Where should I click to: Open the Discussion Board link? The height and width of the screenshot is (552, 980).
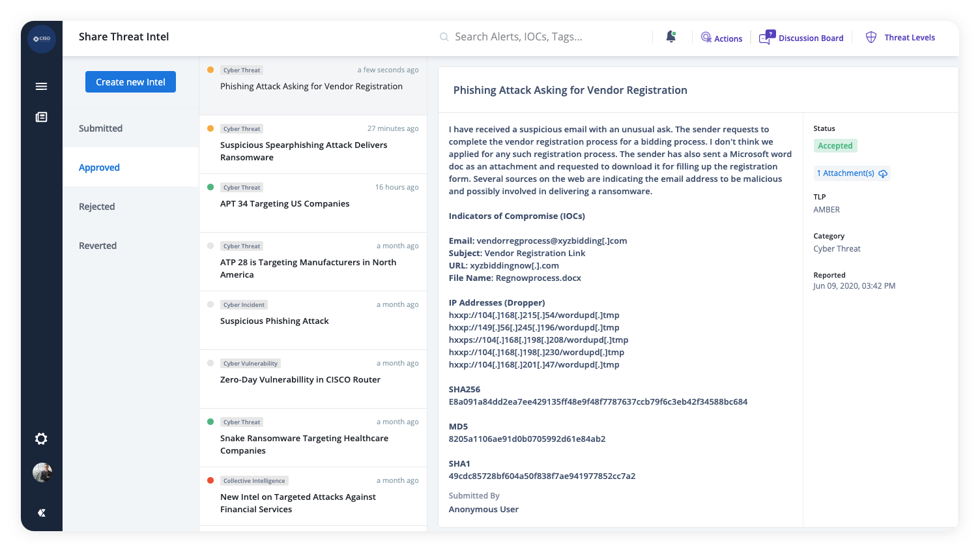click(811, 38)
